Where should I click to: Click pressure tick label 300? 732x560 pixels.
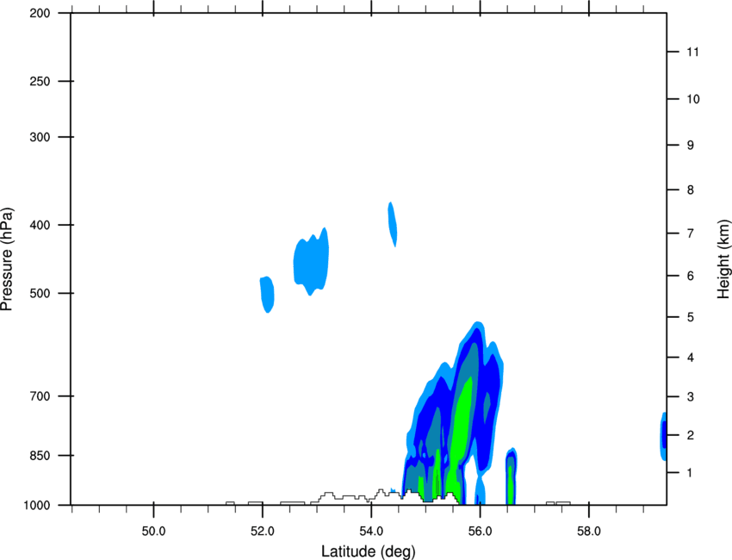click(x=40, y=137)
